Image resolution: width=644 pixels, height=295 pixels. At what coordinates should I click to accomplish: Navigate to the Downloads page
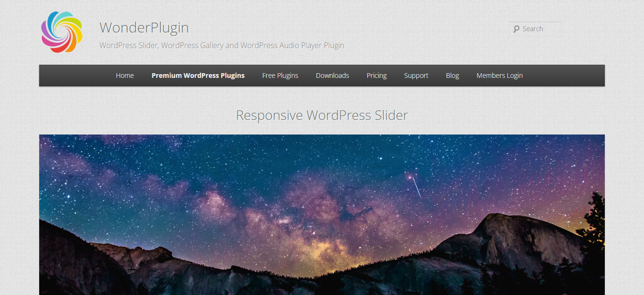pyautogui.click(x=332, y=76)
